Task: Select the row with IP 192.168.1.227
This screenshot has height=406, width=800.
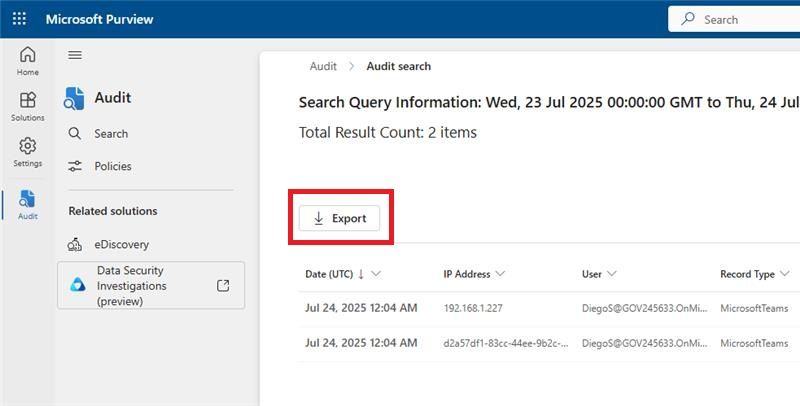Action: (x=475, y=308)
